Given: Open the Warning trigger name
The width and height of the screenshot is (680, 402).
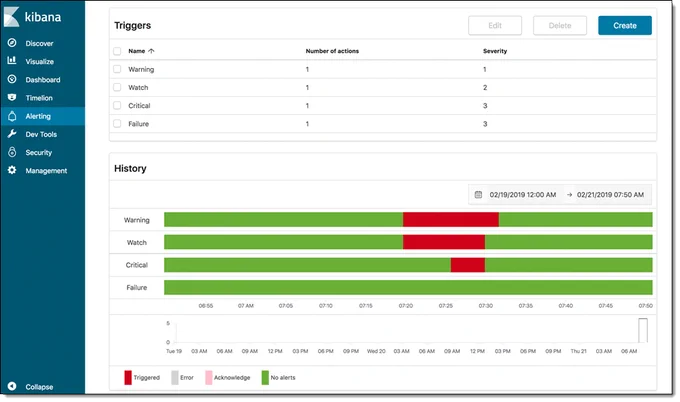Looking at the screenshot, I should [141, 69].
